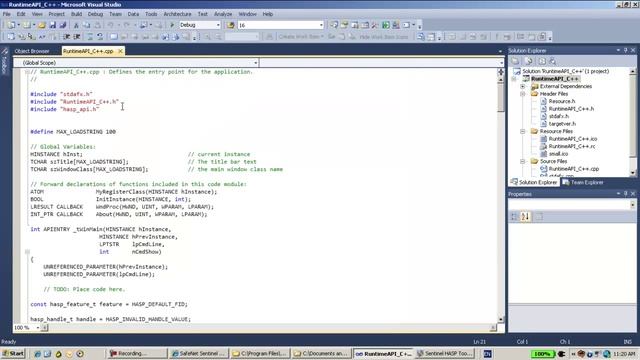Click the Extension Manager green icon
Screen dimensions: 640x360
click(386, 25)
